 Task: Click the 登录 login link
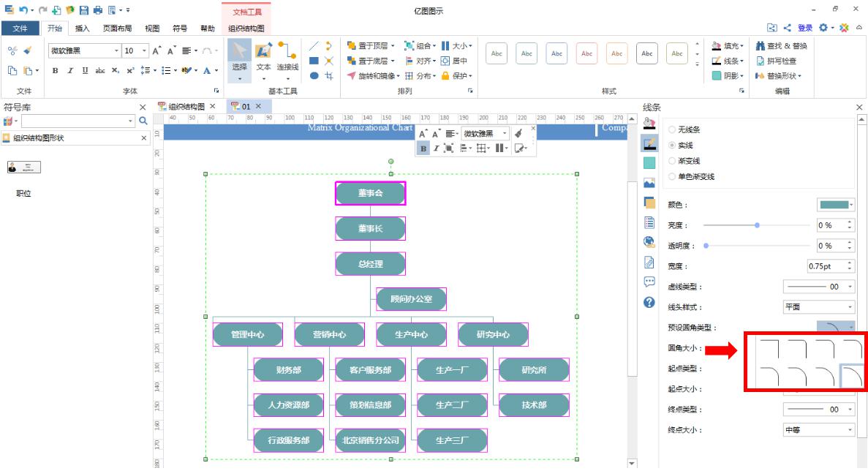pyautogui.click(x=805, y=28)
